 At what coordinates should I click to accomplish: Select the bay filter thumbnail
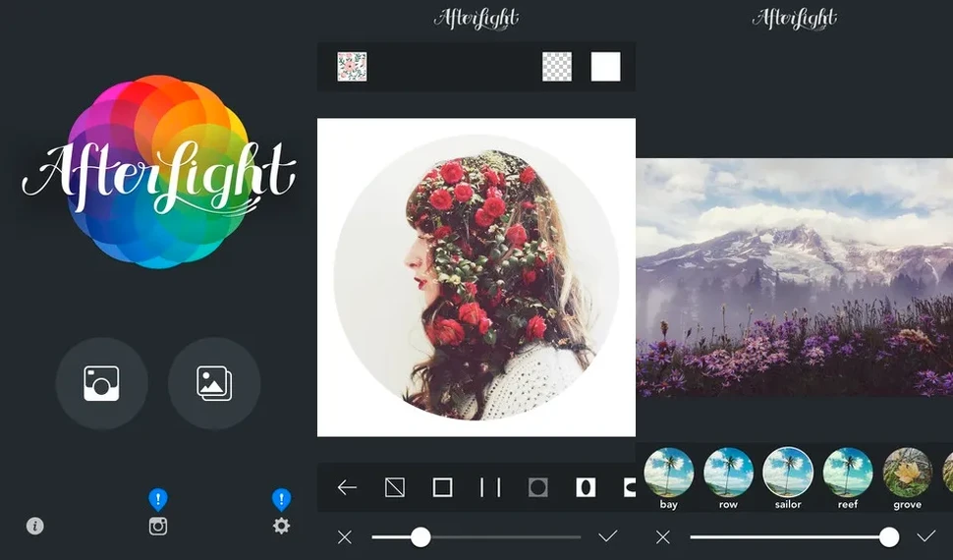click(x=668, y=473)
